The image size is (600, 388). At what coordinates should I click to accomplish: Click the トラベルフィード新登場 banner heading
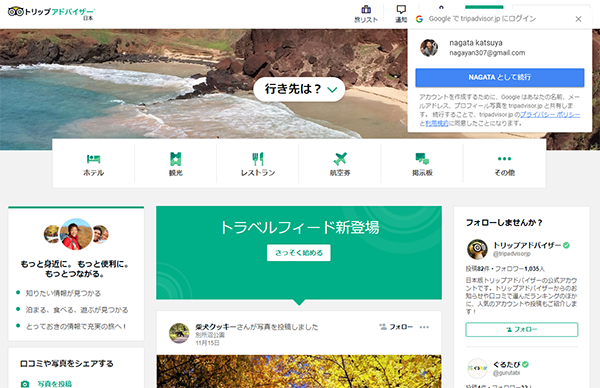pyautogui.click(x=299, y=227)
